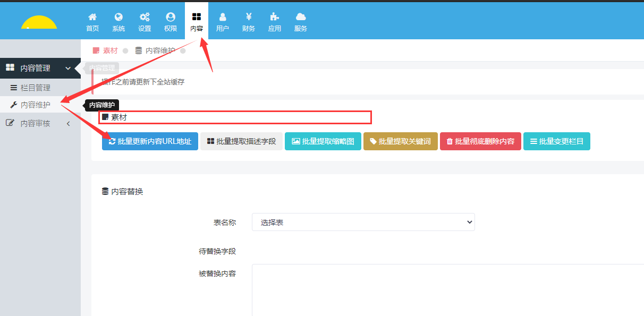Click the 批量提取关键词 button

coord(400,141)
